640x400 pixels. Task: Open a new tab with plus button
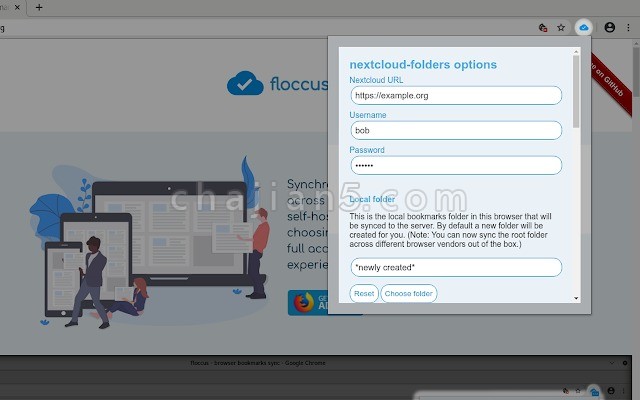(39, 7)
